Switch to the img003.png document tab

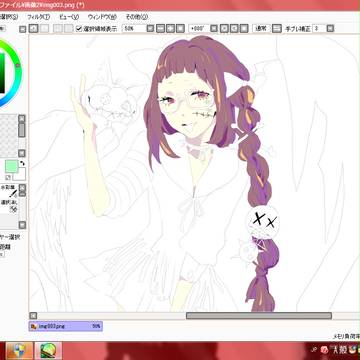pyautogui.click(x=66, y=326)
